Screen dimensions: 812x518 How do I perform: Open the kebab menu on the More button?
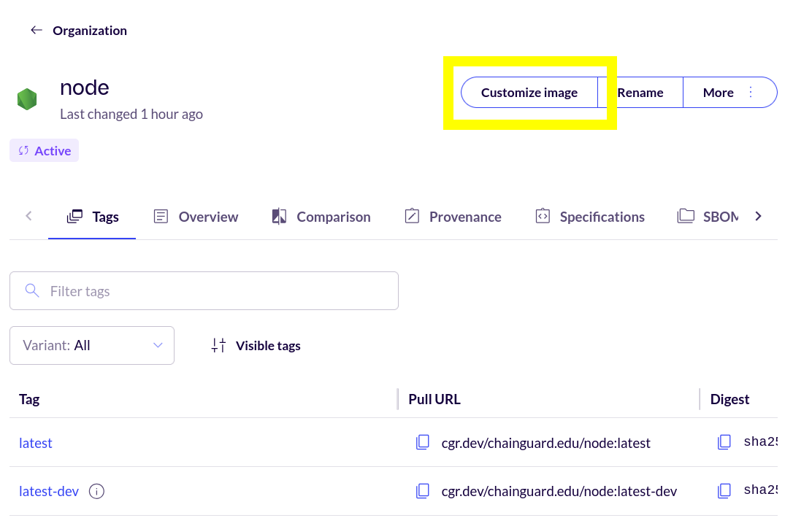click(751, 92)
